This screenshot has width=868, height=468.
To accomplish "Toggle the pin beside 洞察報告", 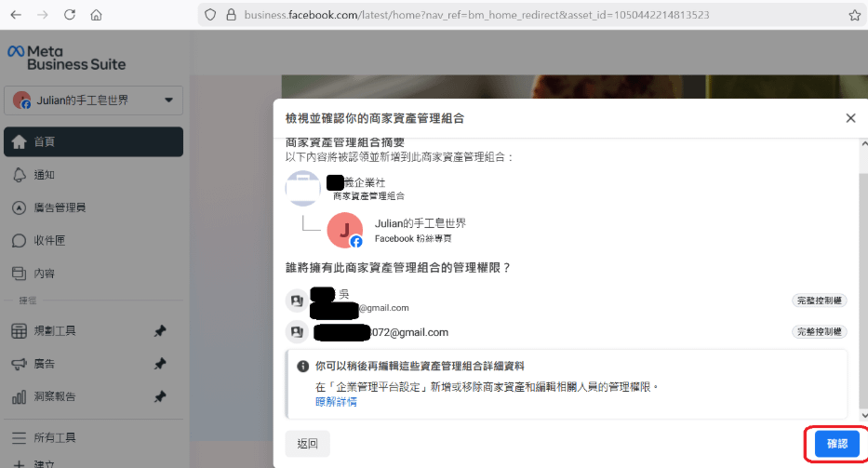I will click(160, 396).
